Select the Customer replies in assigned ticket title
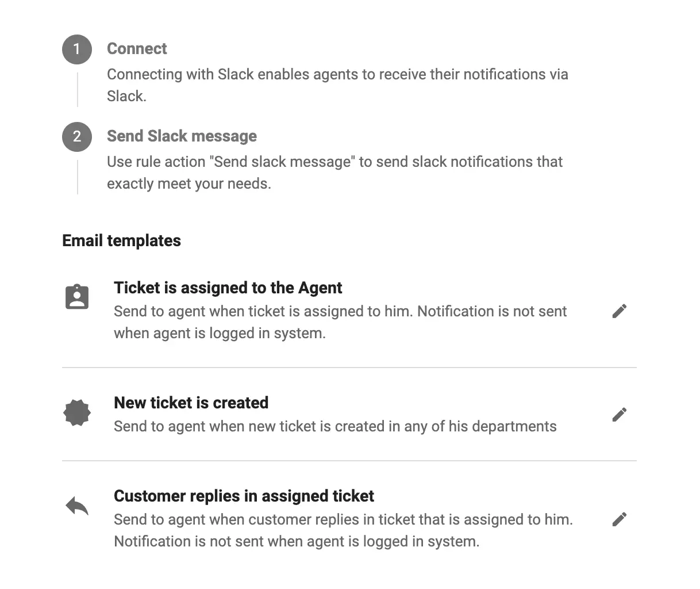700x589 pixels. tap(244, 496)
